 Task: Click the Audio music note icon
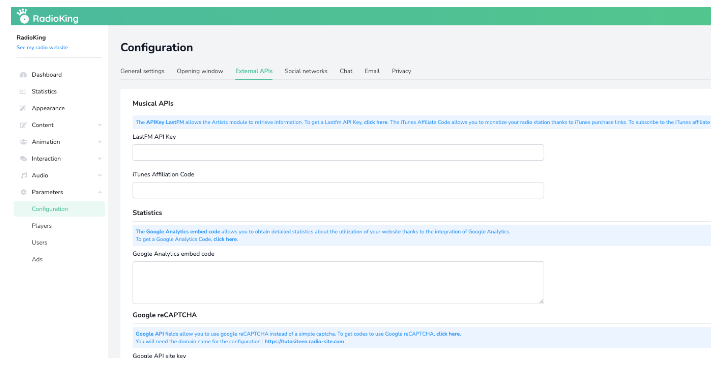click(x=23, y=175)
